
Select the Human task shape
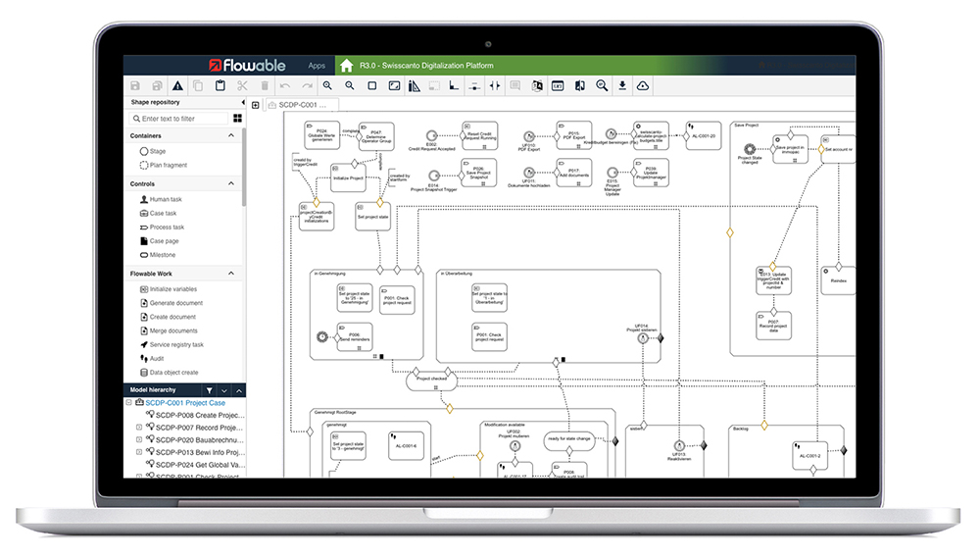pyautogui.click(x=161, y=199)
